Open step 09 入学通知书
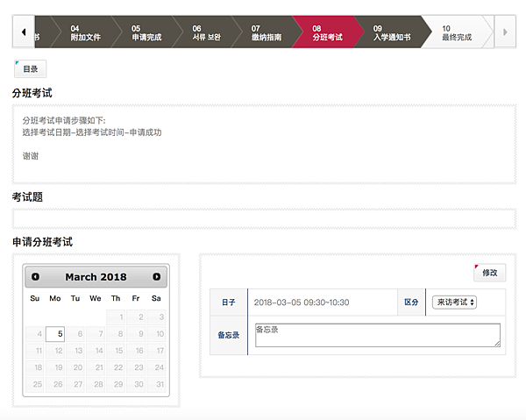The width and height of the screenshot is (526, 420). 392,32
